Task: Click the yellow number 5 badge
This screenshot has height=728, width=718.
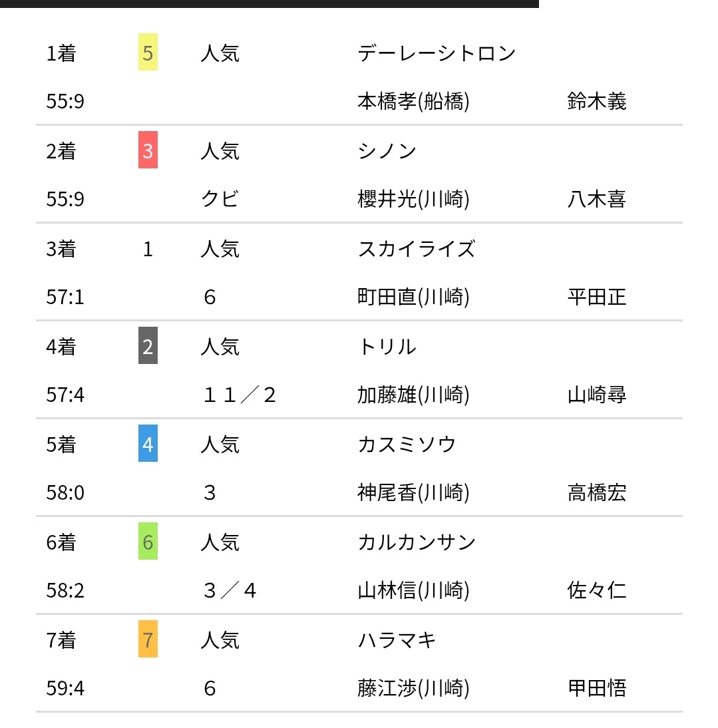Action: (x=148, y=52)
